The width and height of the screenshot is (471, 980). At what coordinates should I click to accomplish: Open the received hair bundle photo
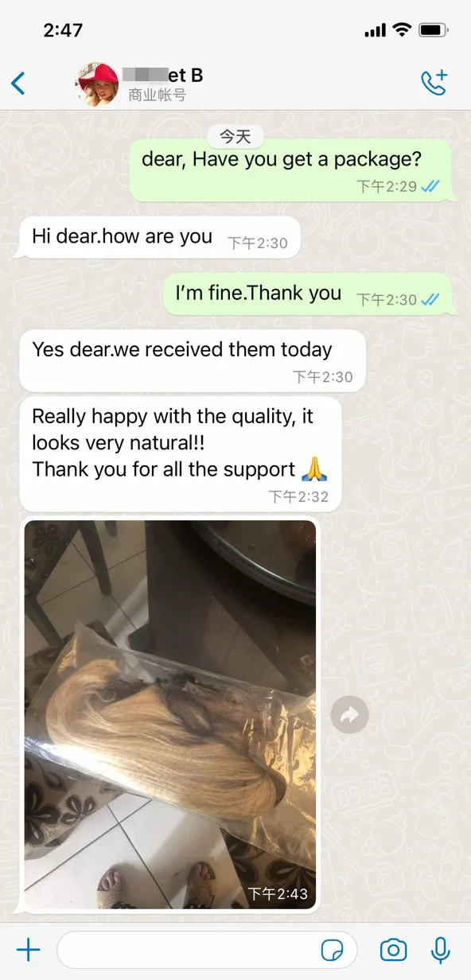170,715
